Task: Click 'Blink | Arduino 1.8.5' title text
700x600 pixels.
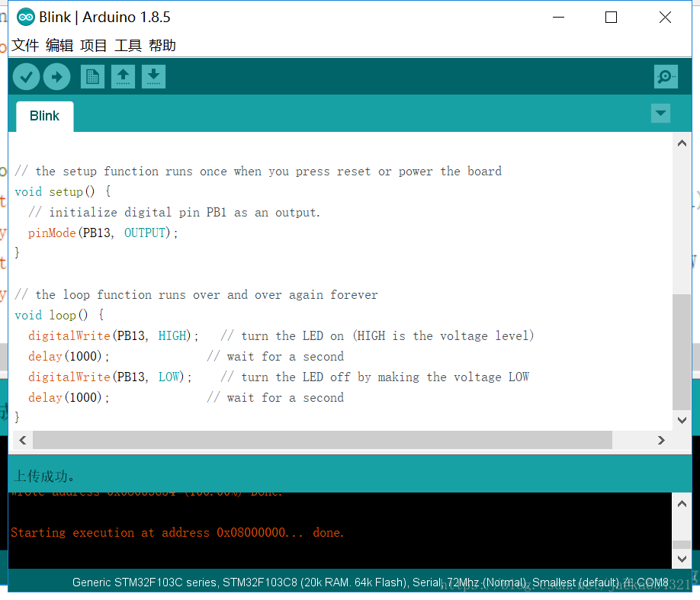Action: tap(104, 18)
